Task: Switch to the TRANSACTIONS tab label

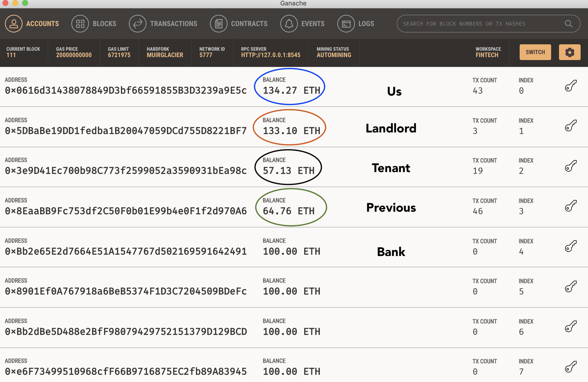Action: click(x=174, y=24)
